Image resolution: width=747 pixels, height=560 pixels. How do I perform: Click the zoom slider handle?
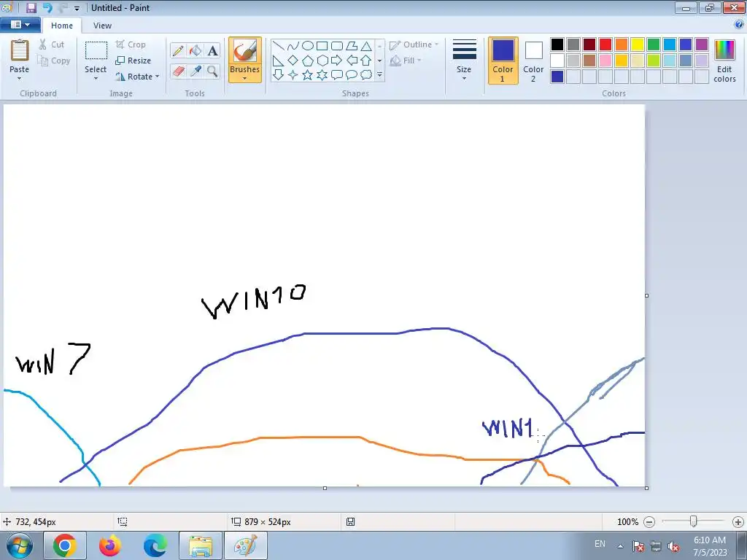(x=694, y=522)
